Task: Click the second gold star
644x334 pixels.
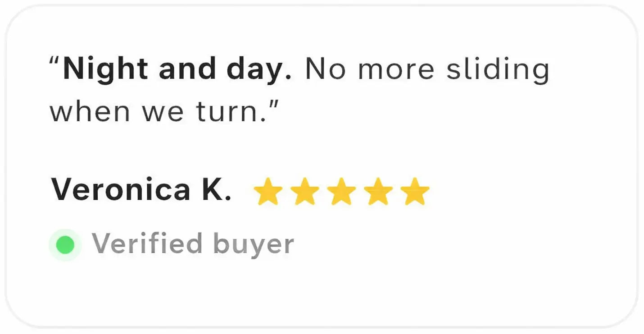Action: coord(304,192)
